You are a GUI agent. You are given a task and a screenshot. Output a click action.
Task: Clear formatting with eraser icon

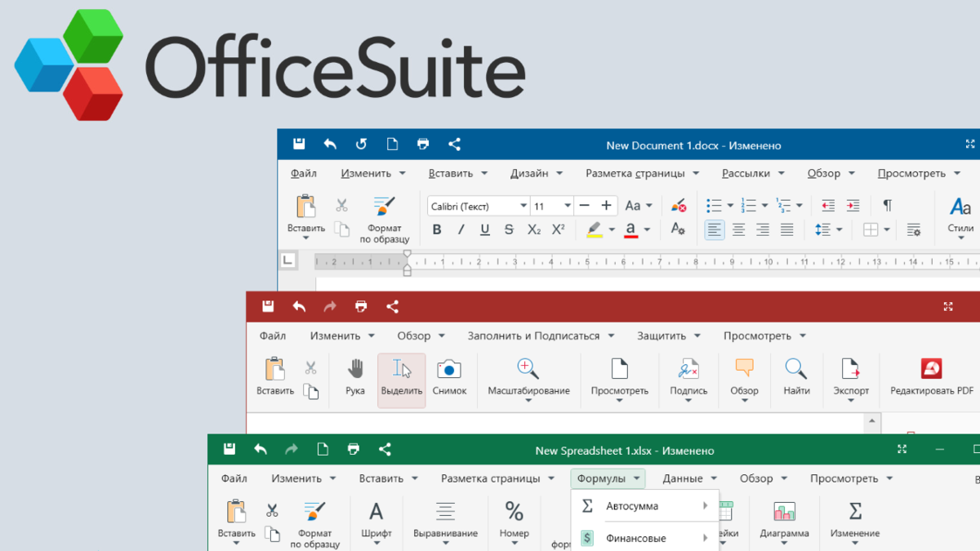679,206
